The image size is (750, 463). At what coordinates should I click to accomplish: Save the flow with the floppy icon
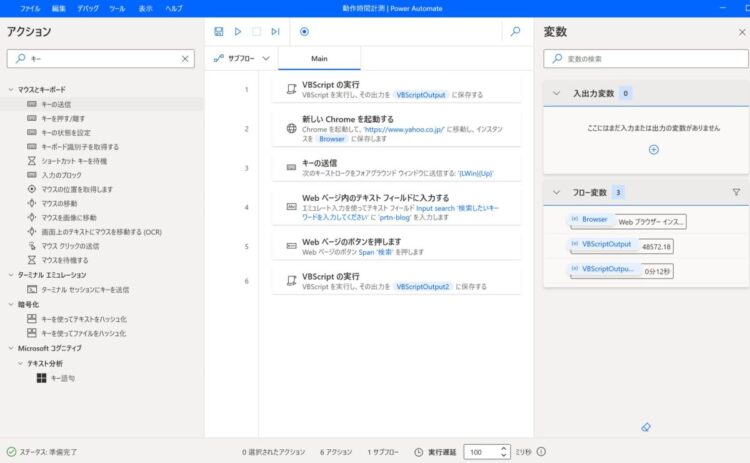(219, 32)
